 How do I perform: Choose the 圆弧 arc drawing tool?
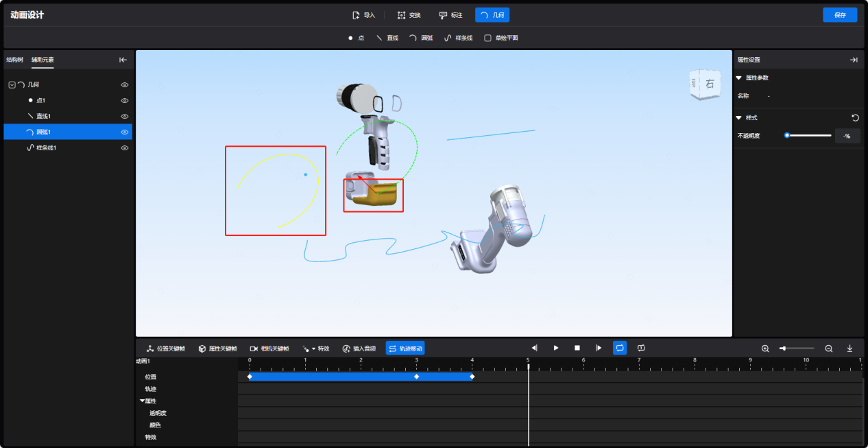tap(421, 38)
